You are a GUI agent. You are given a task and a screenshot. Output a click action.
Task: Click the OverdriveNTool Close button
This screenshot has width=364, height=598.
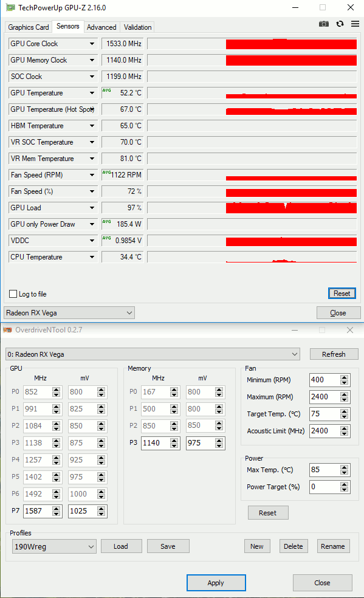(x=323, y=583)
